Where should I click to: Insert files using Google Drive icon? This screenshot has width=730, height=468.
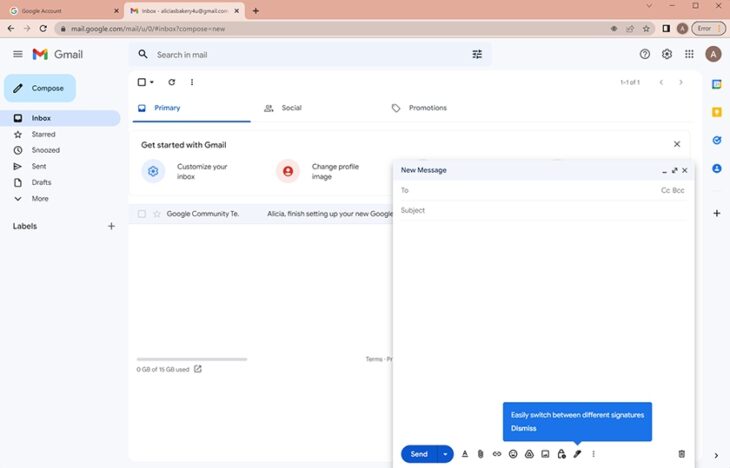(x=529, y=454)
